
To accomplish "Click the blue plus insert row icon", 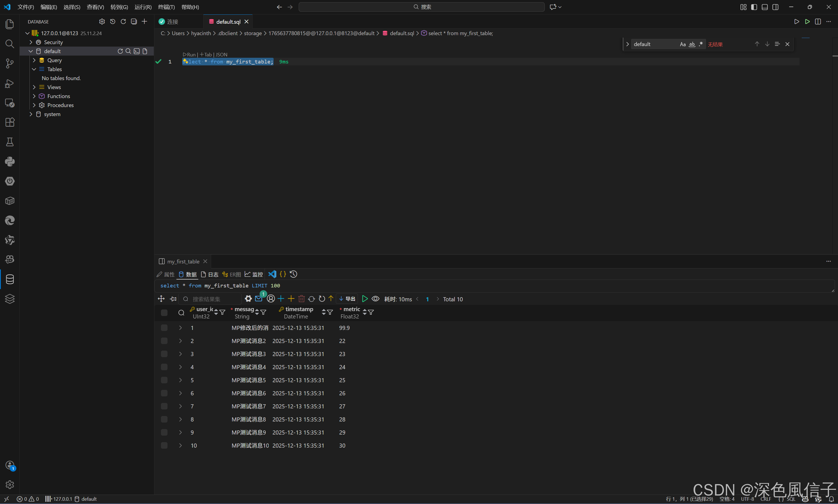I will click(x=281, y=299).
